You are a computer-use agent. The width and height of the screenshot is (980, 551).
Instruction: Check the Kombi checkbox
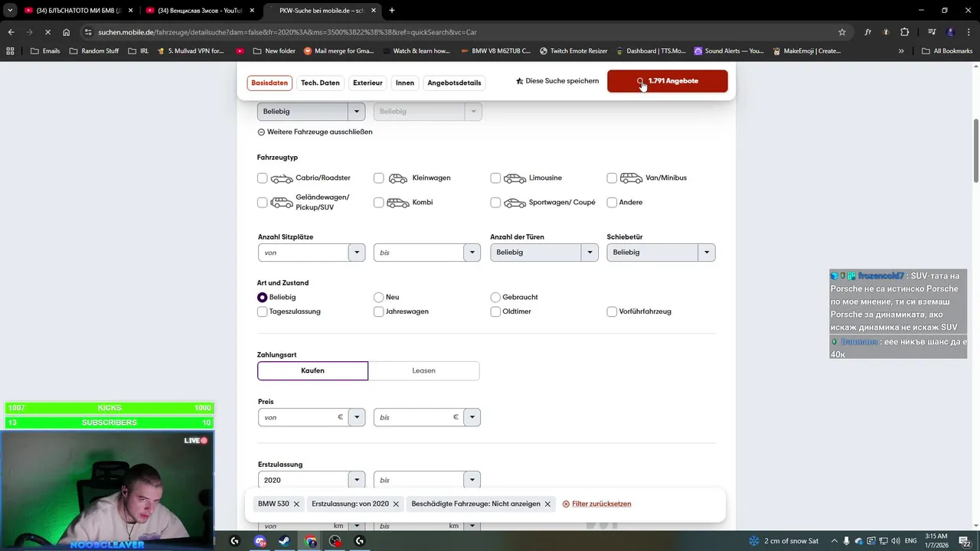click(x=379, y=203)
